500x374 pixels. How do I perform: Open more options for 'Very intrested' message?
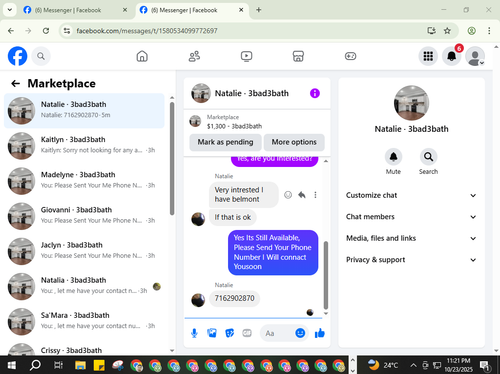click(315, 195)
